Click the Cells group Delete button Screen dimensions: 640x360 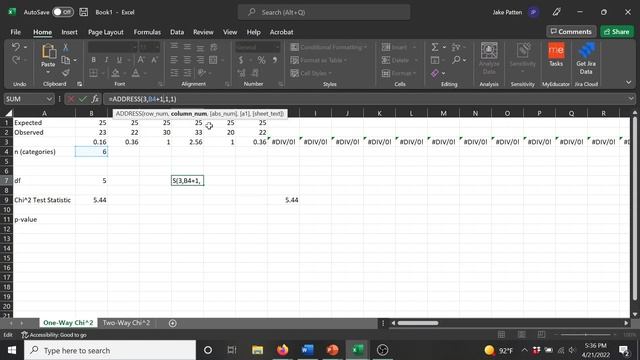pos(399,60)
